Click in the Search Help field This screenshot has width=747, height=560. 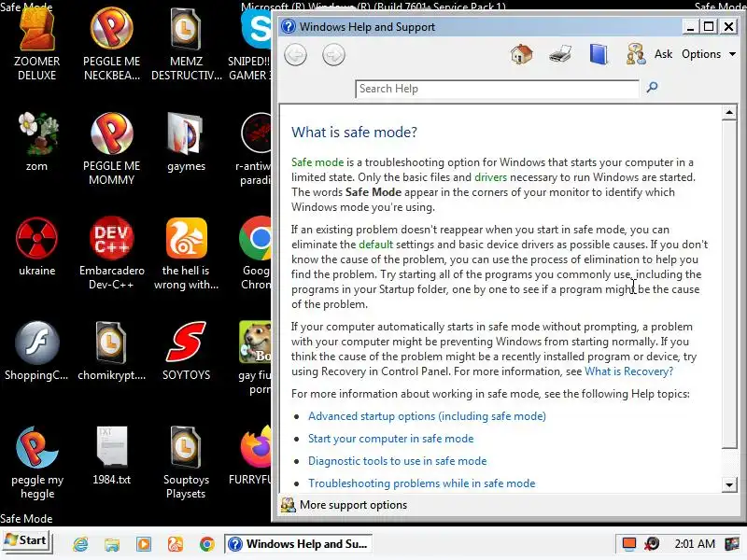(x=497, y=89)
